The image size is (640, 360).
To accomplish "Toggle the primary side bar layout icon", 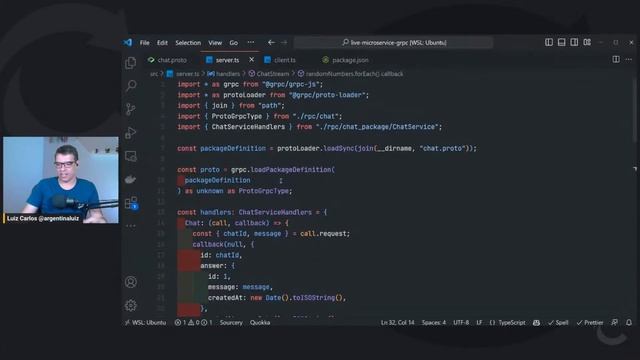I will [549, 42].
